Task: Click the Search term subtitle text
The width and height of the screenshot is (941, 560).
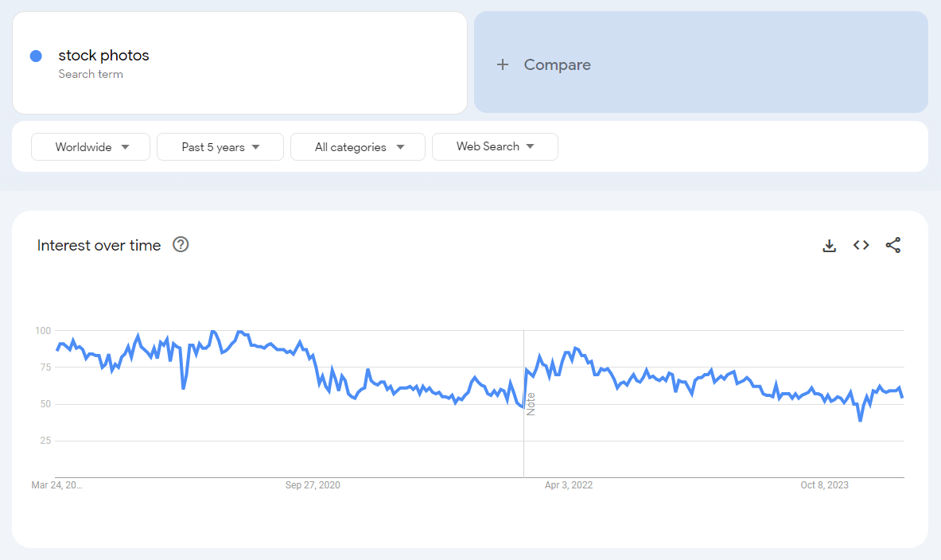Action: [x=91, y=75]
